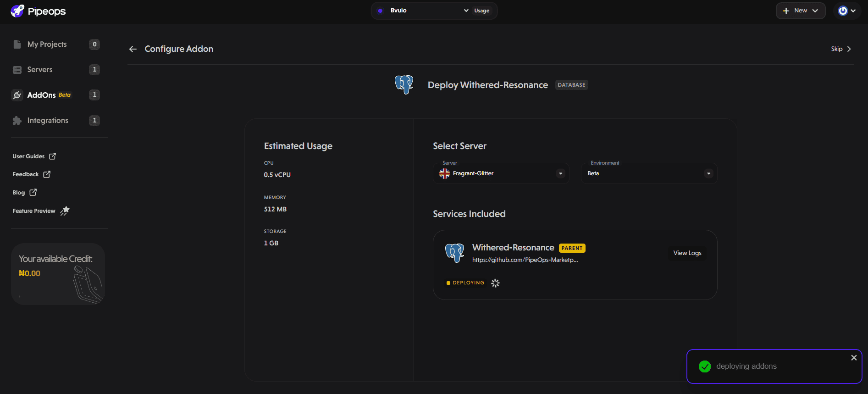Close the deploying addons toast
The image size is (868, 394).
click(x=854, y=358)
